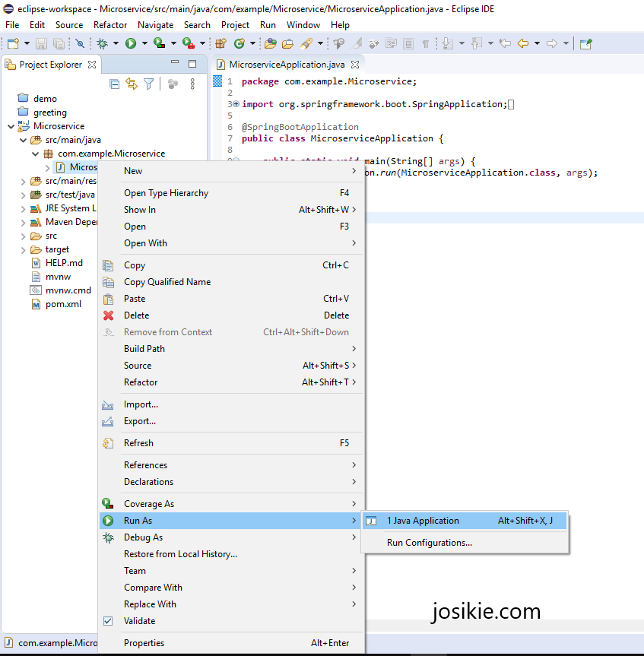Image resolution: width=644 pixels, height=656 pixels.
Task: Toggle Show Whitespace Characters in toolbar
Action: tap(425, 43)
